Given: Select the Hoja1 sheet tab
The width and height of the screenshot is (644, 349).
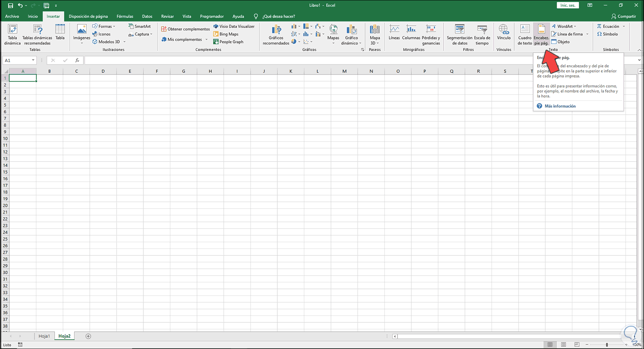Looking at the screenshot, I should click(44, 336).
